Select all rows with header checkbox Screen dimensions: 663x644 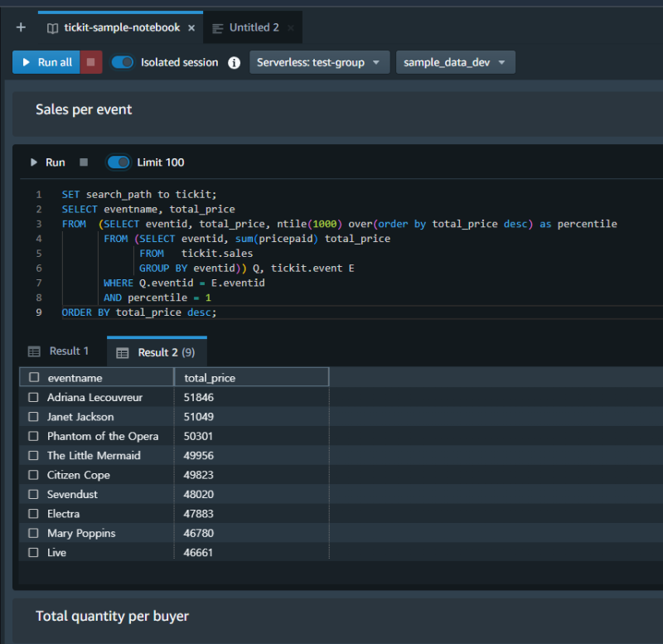tap(34, 377)
